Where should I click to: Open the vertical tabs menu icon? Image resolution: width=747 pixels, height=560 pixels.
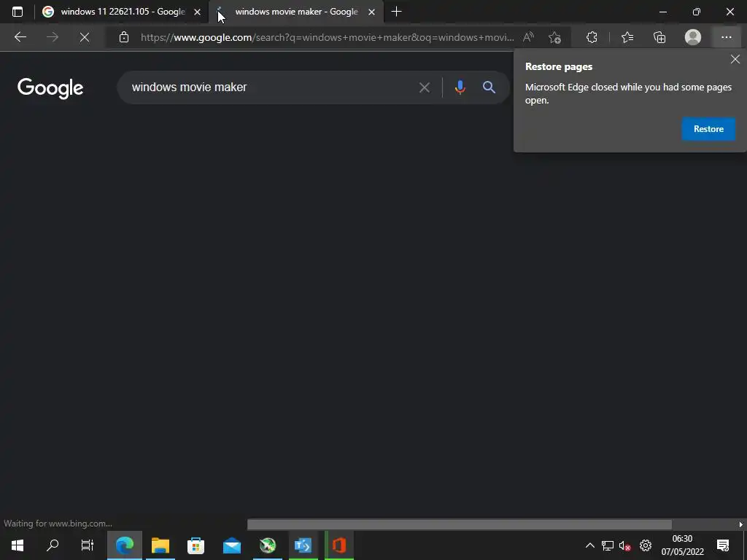18,12
